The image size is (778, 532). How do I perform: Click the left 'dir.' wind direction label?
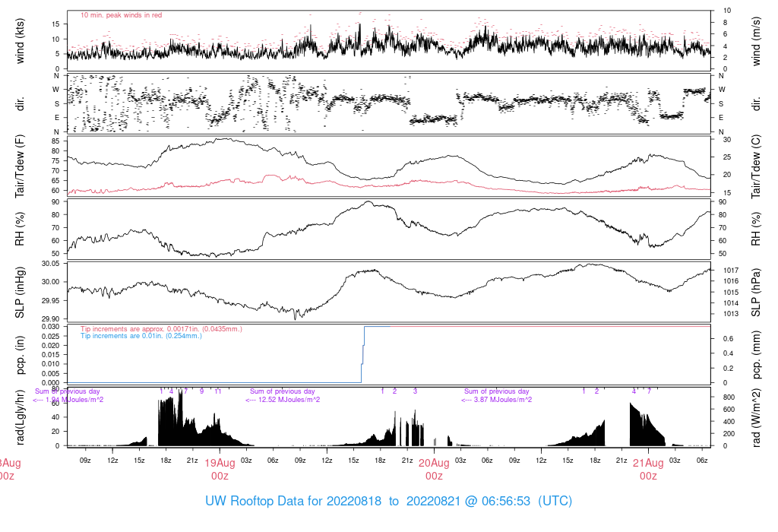pyautogui.click(x=20, y=103)
